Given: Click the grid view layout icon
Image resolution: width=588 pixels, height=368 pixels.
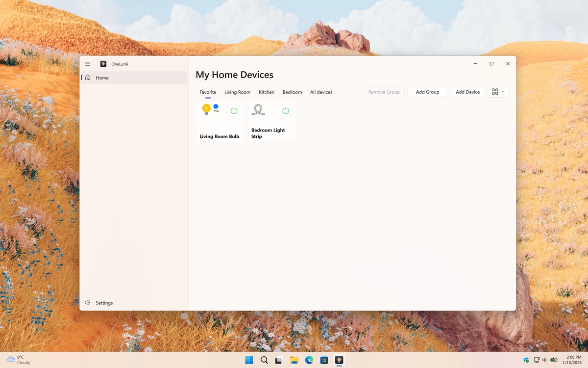Looking at the screenshot, I should point(494,91).
